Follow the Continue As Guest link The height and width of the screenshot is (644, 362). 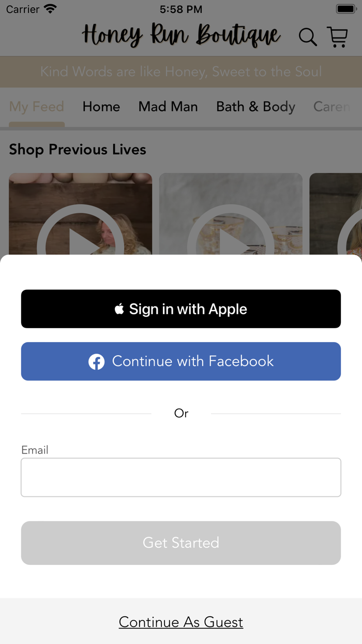tap(181, 622)
